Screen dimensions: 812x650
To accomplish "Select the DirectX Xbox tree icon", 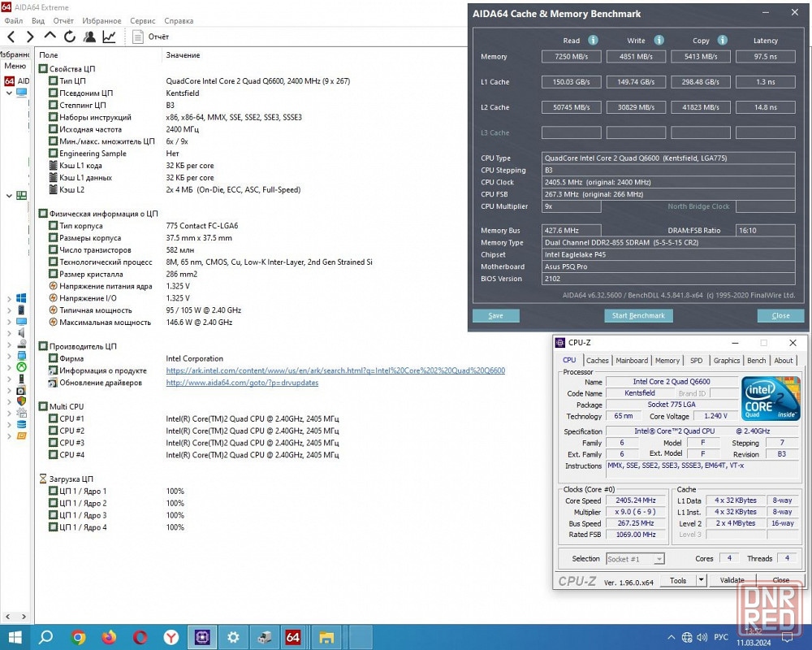I will point(21,367).
